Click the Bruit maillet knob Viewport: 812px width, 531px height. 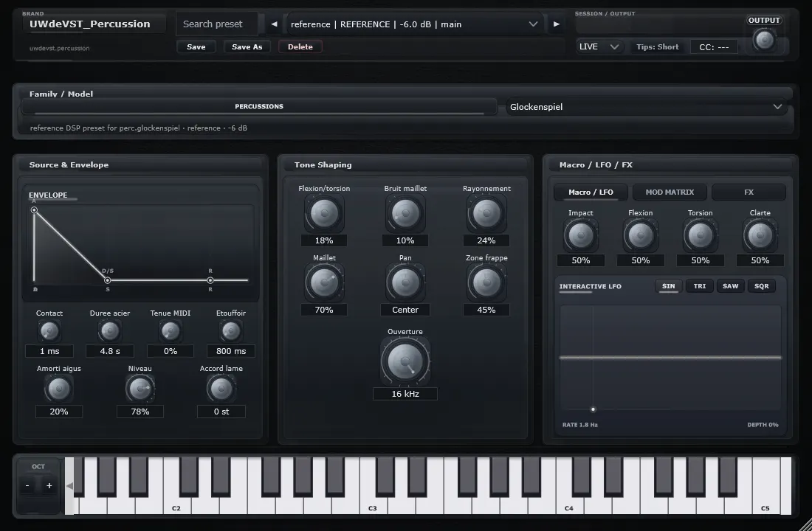point(405,213)
